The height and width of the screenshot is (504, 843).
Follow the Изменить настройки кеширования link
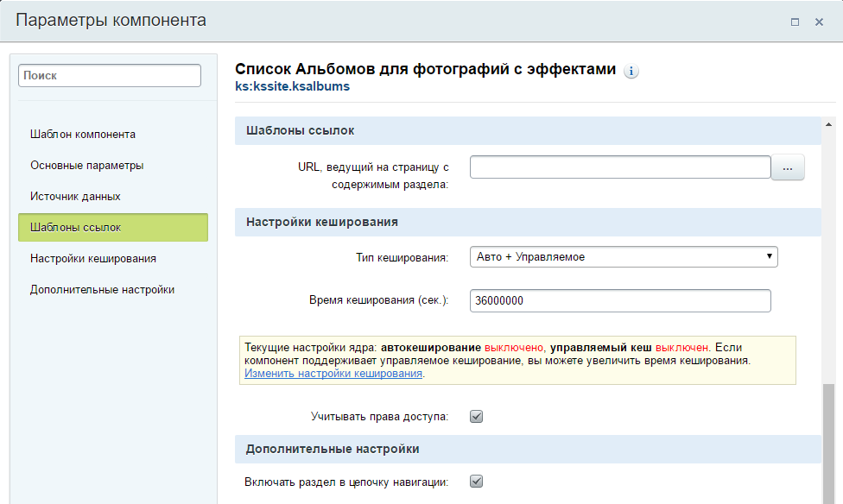pos(333,374)
